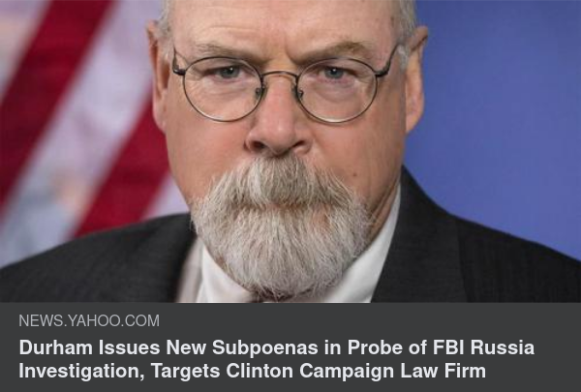Screen dimensions: 581x392
Task: Click "Issues New" in the headline
Action: pos(152,347)
